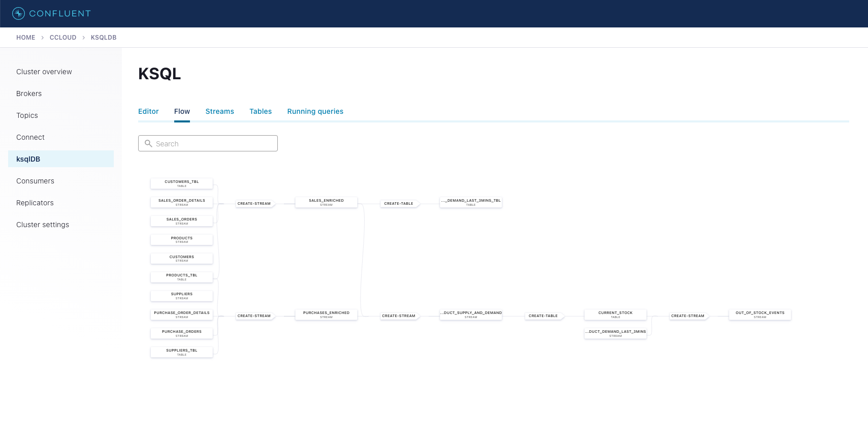Select the PRODUCTS stream node
868x438 pixels.
point(182,240)
